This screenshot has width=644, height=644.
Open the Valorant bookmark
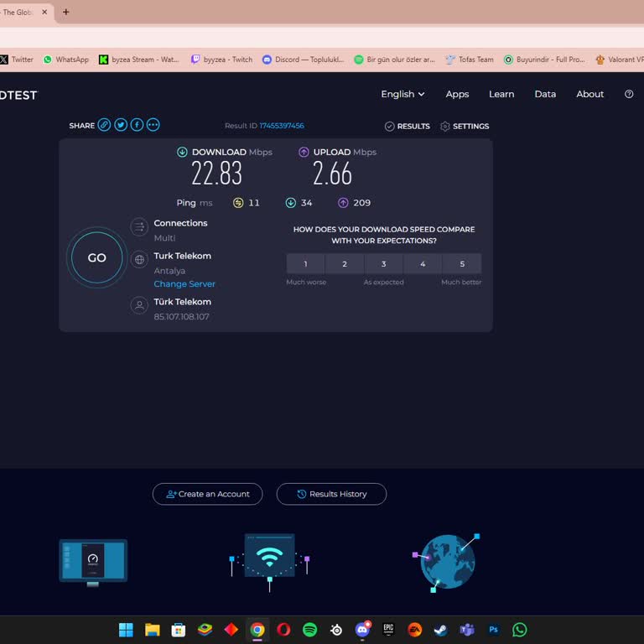pyautogui.click(x=620, y=60)
